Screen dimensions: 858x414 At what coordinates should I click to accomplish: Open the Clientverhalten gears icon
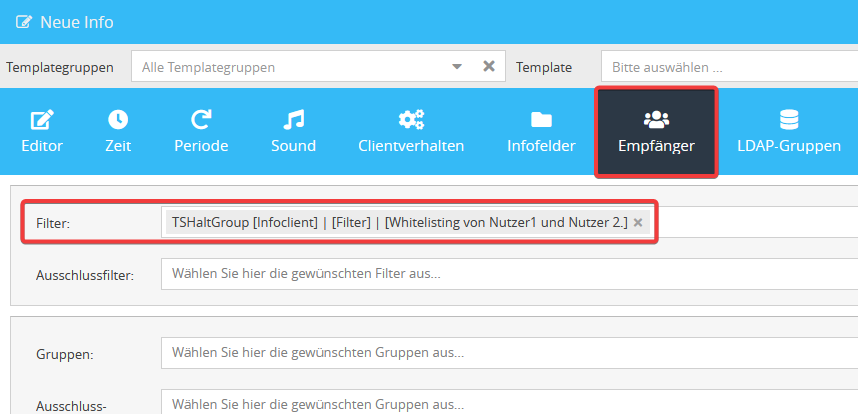[x=411, y=120]
